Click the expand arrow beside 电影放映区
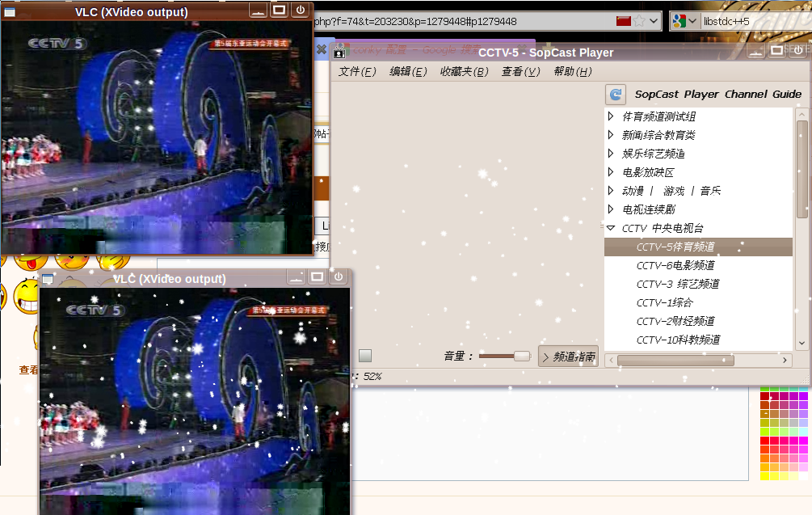This screenshot has height=515, width=812. [611, 172]
